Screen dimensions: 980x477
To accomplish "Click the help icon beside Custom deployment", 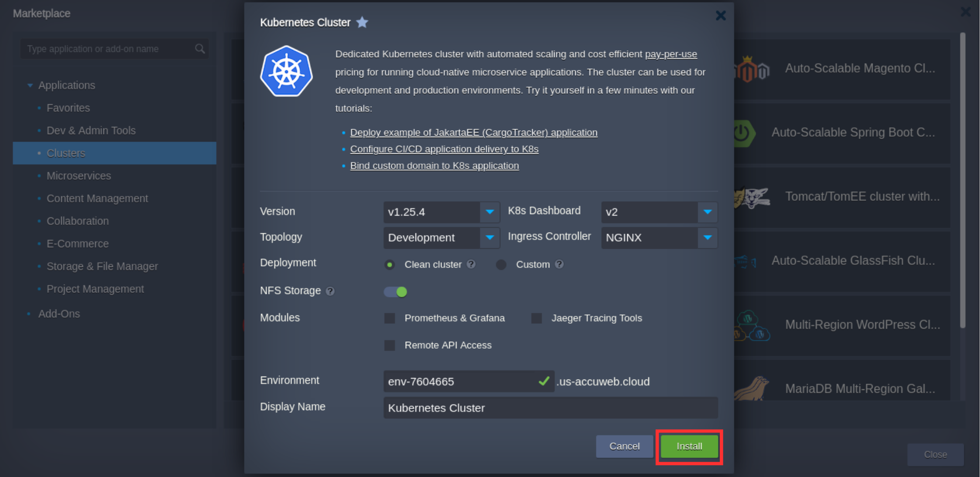I will (560, 264).
